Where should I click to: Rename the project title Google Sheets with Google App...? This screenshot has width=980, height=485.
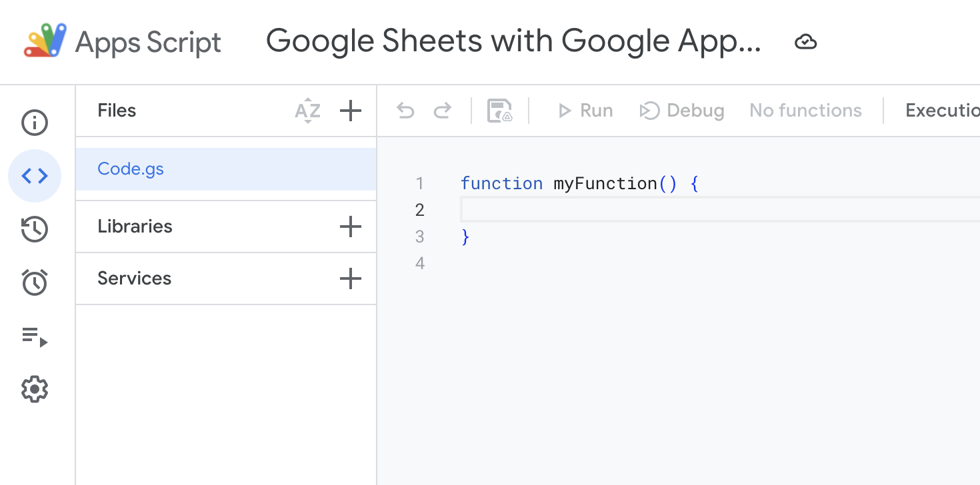pyautogui.click(x=513, y=41)
